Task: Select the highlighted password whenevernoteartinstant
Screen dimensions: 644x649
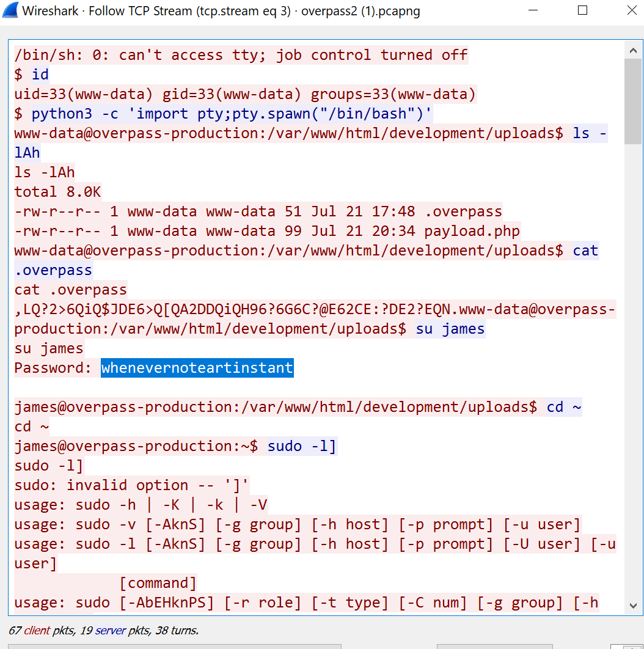Action: click(x=197, y=367)
